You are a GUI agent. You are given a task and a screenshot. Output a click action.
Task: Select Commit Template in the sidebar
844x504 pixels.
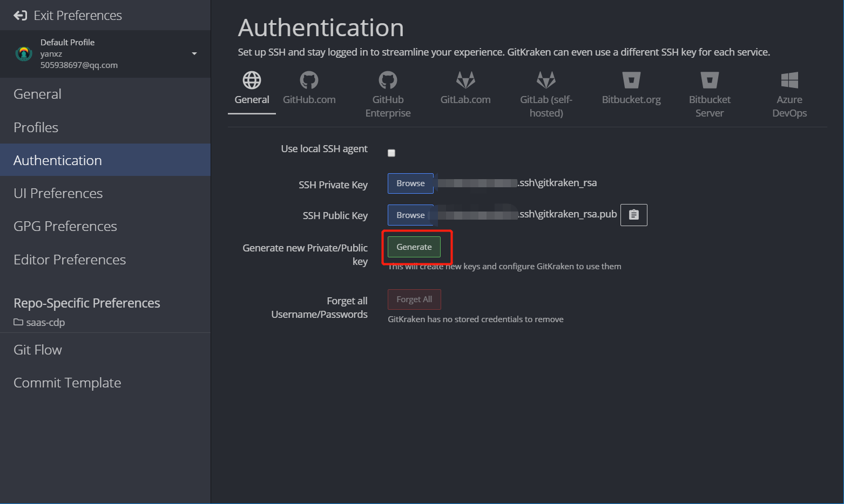tap(67, 383)
